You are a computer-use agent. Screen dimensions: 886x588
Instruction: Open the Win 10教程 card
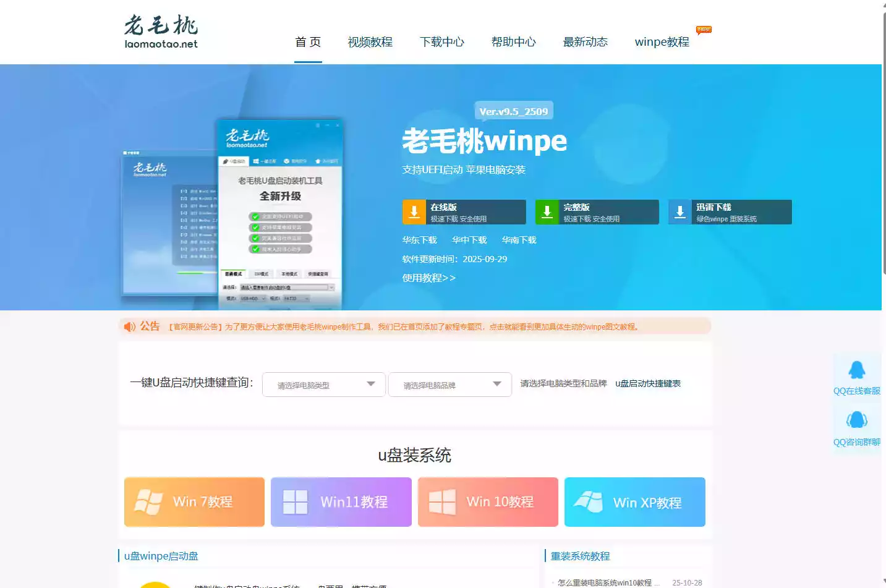pos(488,502)
